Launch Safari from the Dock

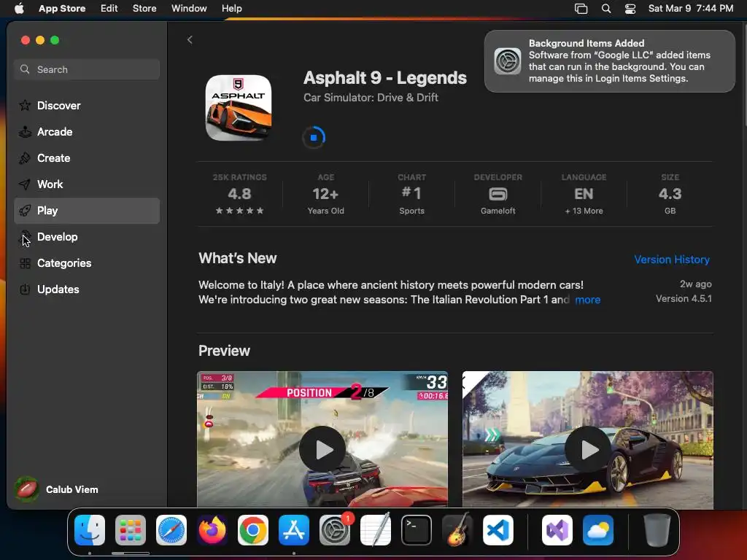point(171,530)
